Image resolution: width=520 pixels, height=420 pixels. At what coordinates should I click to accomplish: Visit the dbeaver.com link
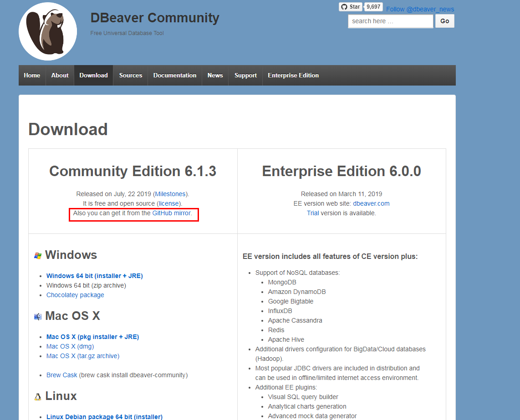pyautogui.click(x=371, y=203)
